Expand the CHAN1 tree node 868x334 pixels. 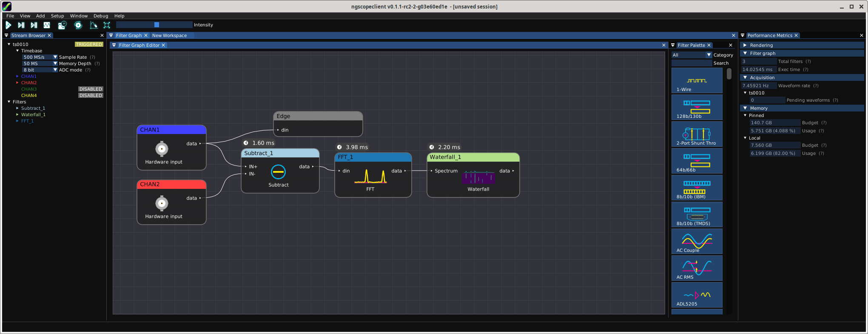tap(17, 76)
